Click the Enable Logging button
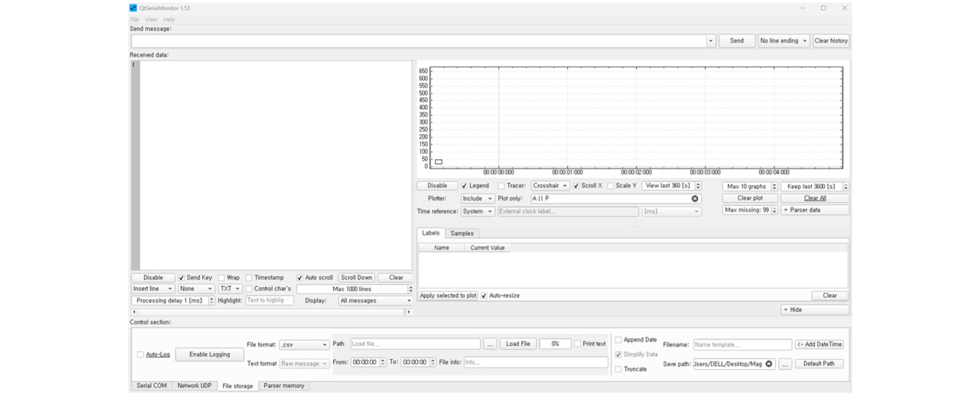This screenshot has height=394, width=980. 209,354
